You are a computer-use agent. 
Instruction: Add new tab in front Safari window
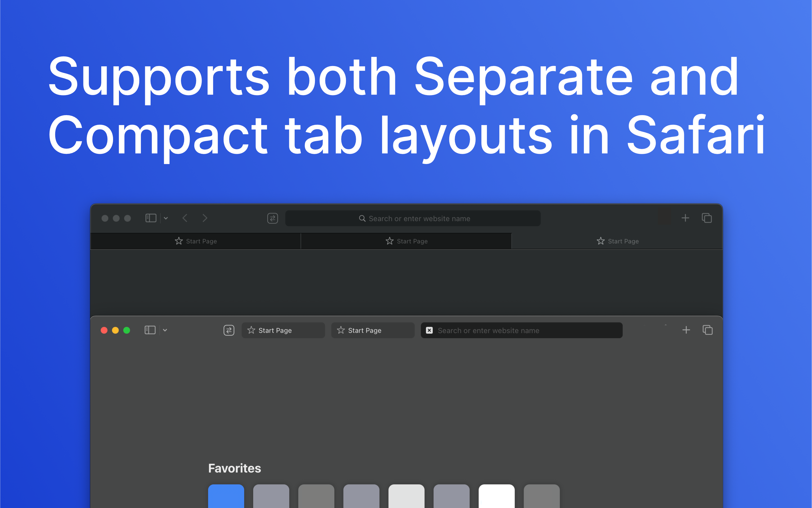tap(686, 330)
